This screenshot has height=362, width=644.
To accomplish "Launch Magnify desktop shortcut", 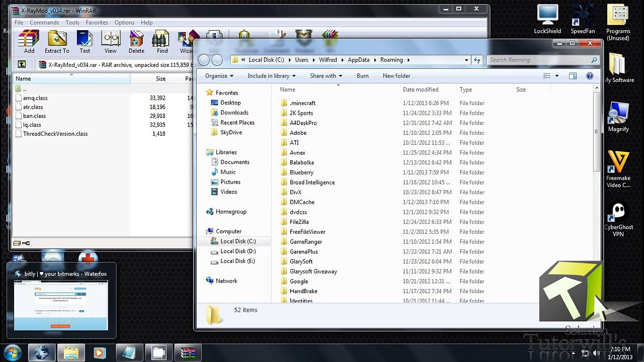I will 618,117.
